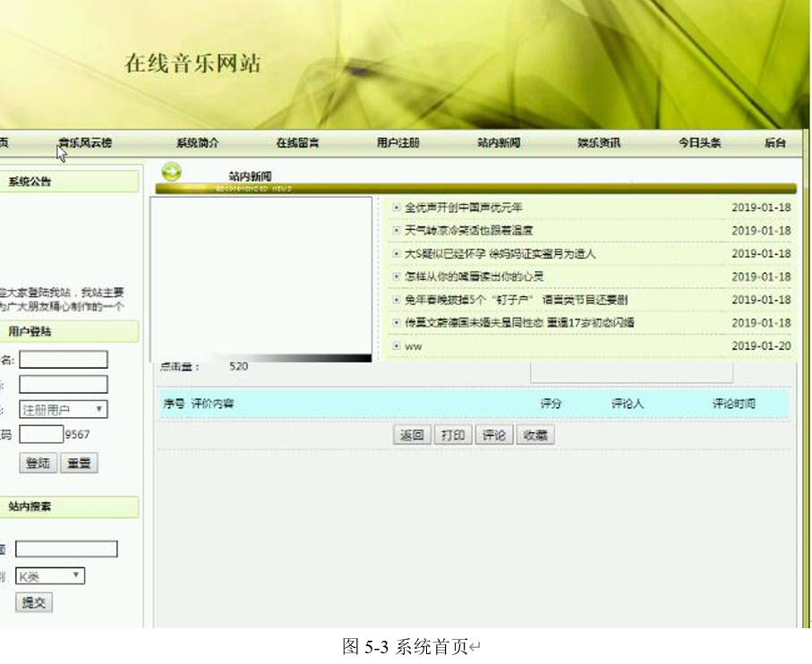This screenshot has height=664, width=812.
Task: Select 在线留言 from the navigation bar
Action: (x=297, y=140)
